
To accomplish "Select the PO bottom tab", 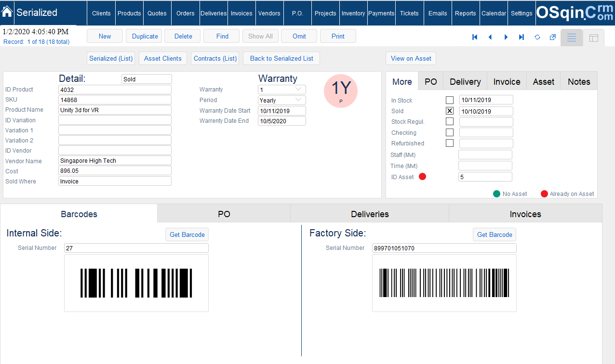I will (224, 214).
